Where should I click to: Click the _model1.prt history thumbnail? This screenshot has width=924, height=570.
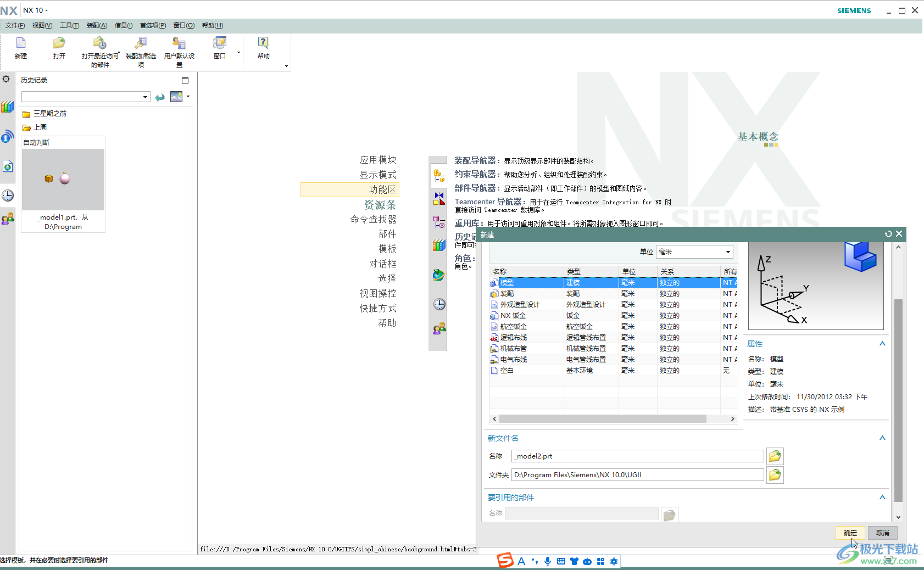point(63,179)
